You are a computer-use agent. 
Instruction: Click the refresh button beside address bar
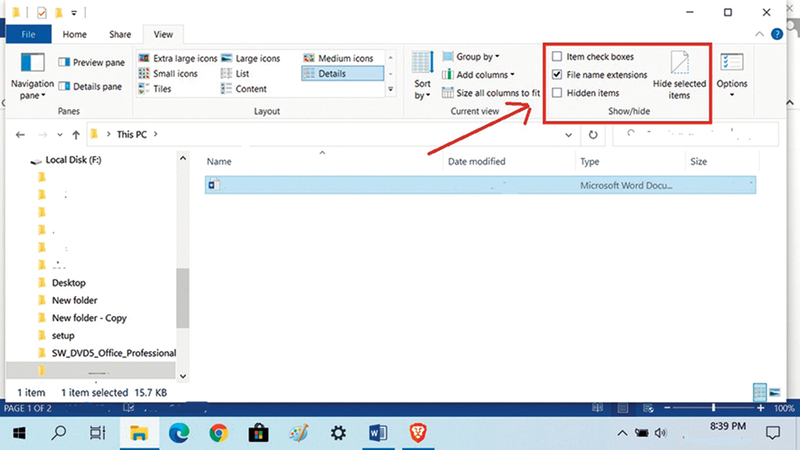(x=593, y=134)
